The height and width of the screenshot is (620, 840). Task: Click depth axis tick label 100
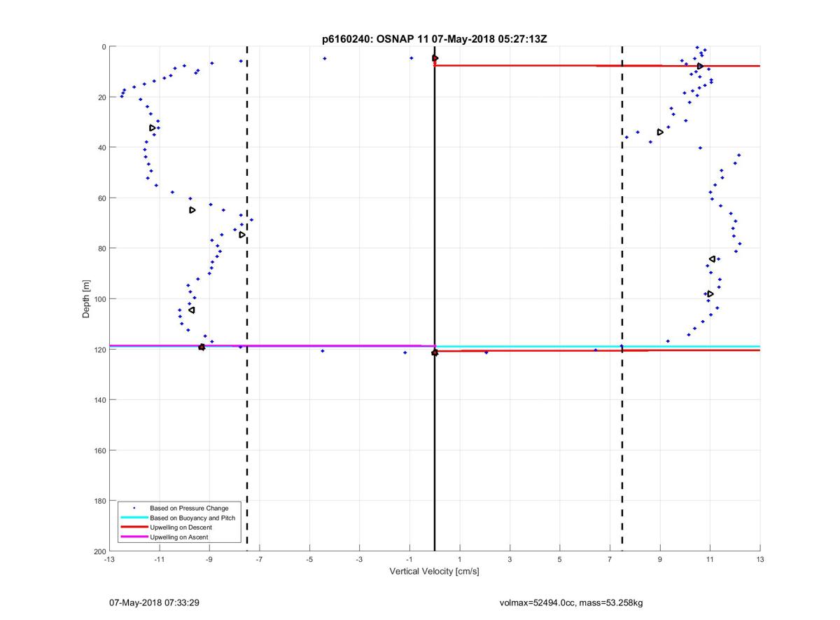tap(99, 299)
